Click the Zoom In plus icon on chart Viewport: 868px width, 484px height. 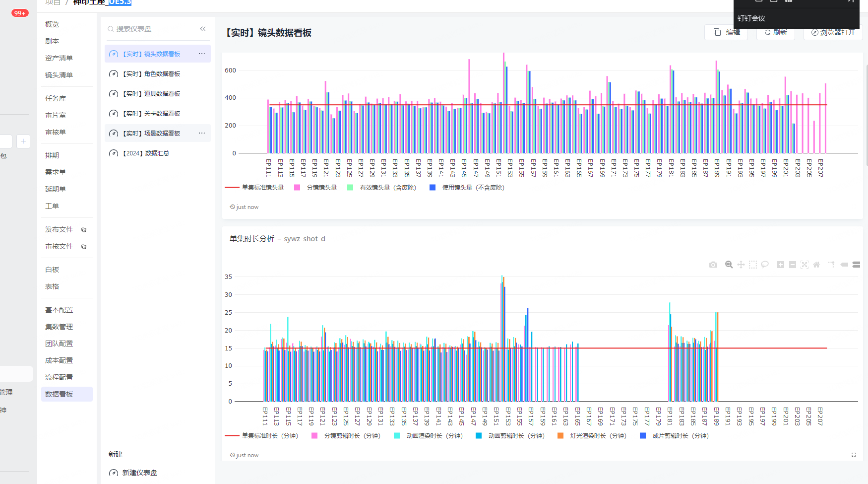(780, 265)
